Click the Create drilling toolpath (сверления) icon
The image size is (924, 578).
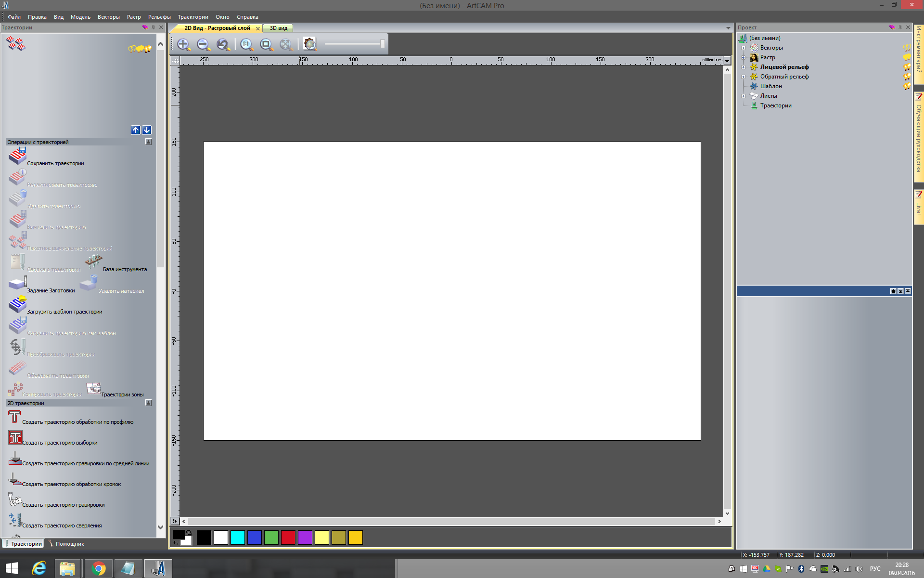[x=15, y=521]
